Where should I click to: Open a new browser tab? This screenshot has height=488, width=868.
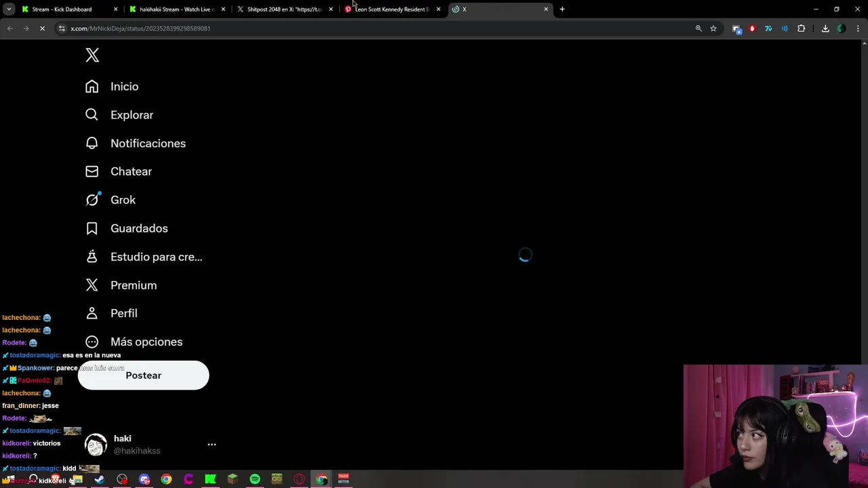coord(562,9)
